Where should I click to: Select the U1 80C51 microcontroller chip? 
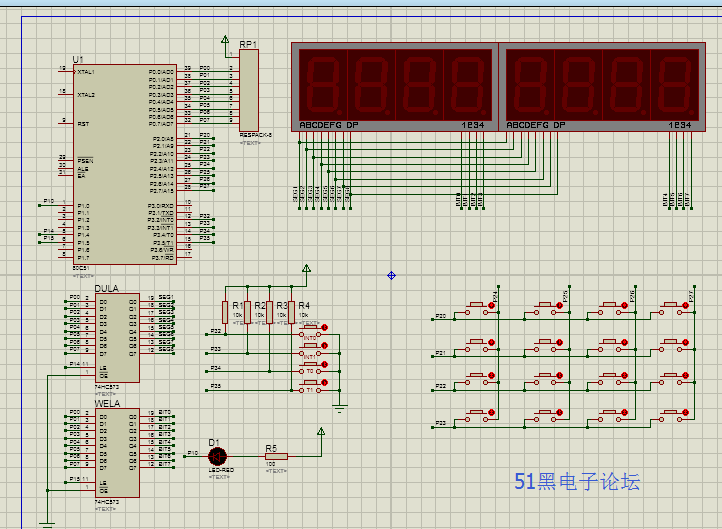(125, 163)
